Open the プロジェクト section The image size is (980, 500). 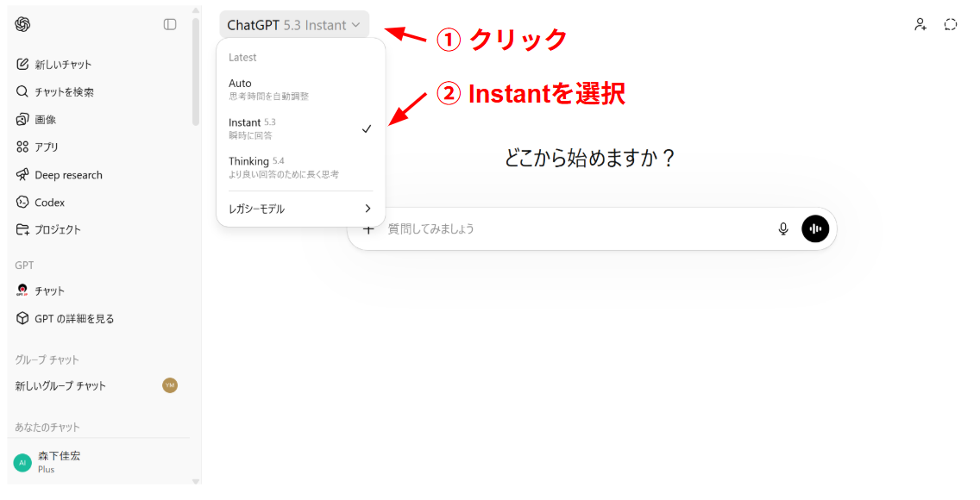(55, 229)
